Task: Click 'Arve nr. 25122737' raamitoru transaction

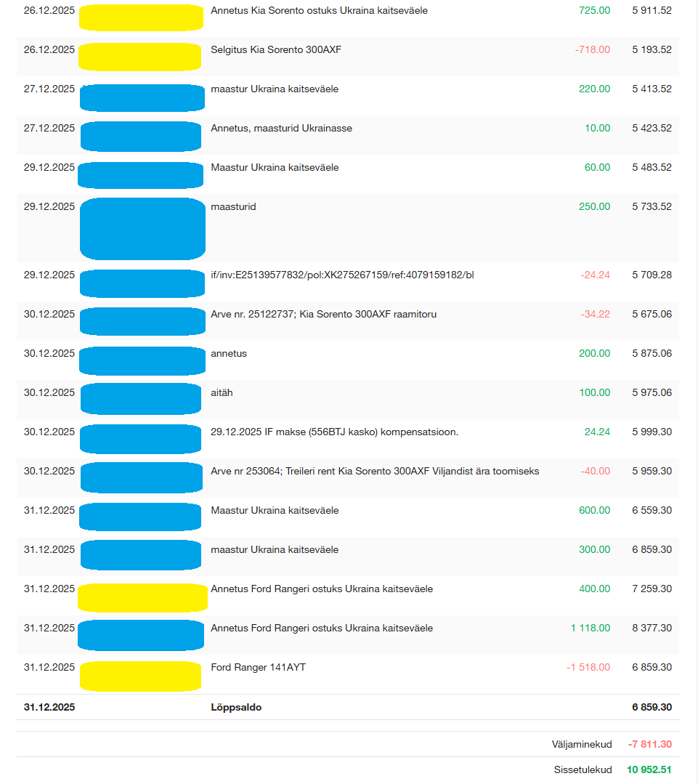Action: point(323,315)
